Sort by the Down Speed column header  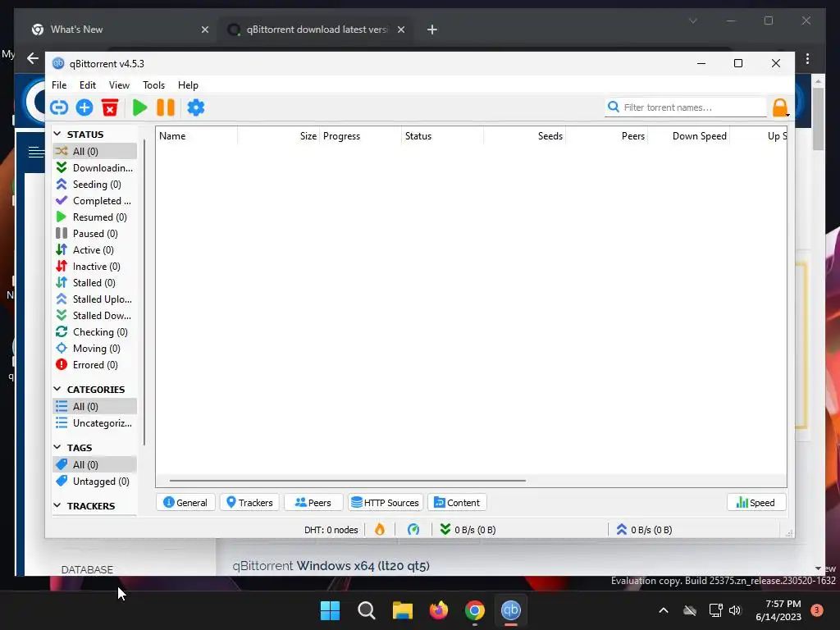[x=689, y=136]
